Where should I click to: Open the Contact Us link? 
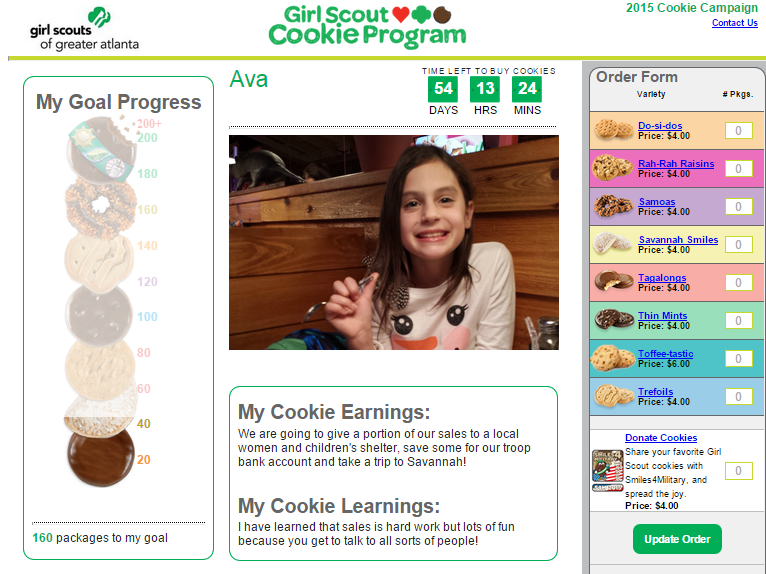[734, 22]
